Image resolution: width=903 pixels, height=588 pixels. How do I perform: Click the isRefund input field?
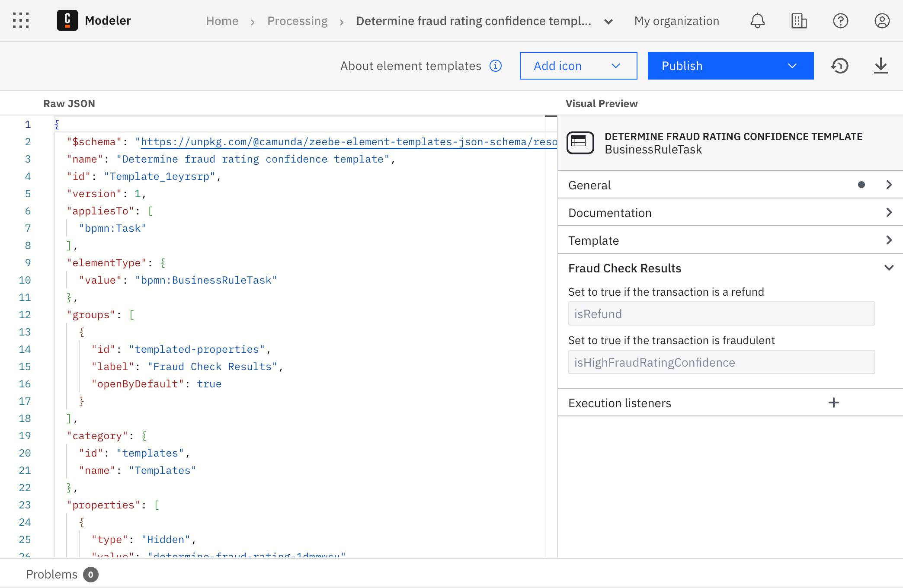click(721, 313)
